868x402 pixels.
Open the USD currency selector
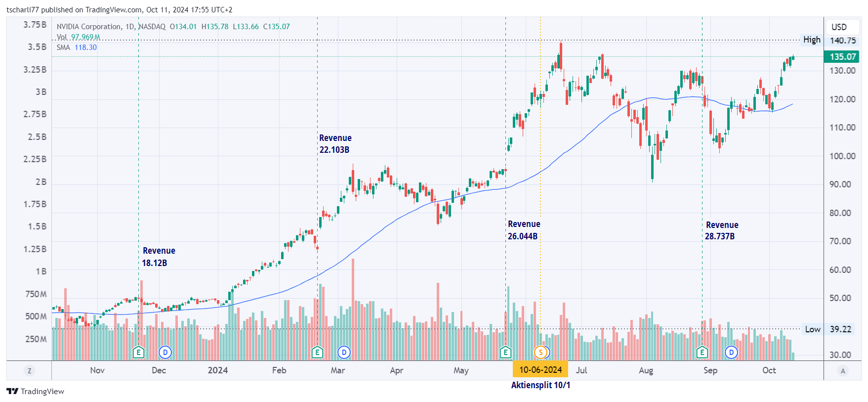[x=839, y=27]
